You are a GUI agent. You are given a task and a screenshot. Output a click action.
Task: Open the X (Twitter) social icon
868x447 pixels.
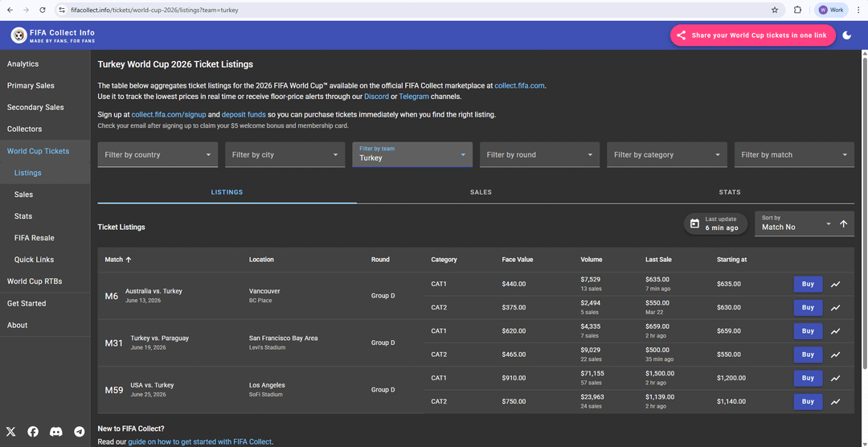[11, 432]
